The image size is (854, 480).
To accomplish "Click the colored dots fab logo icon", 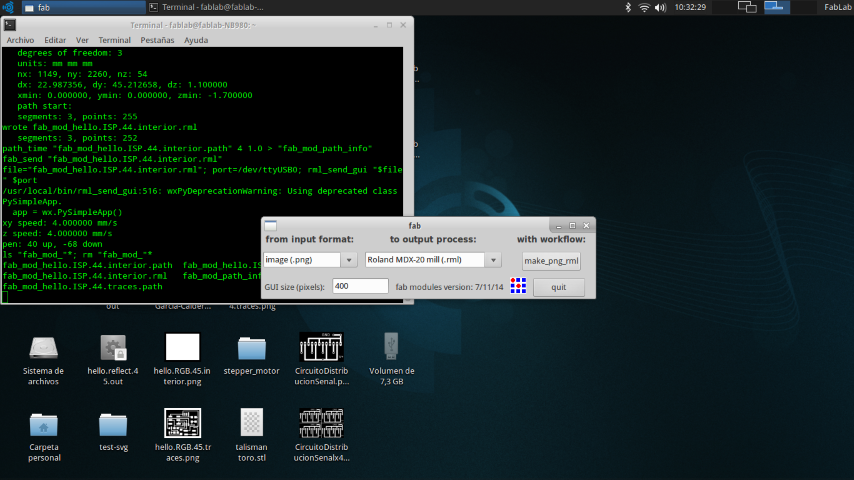I will (x=518, y=285).
